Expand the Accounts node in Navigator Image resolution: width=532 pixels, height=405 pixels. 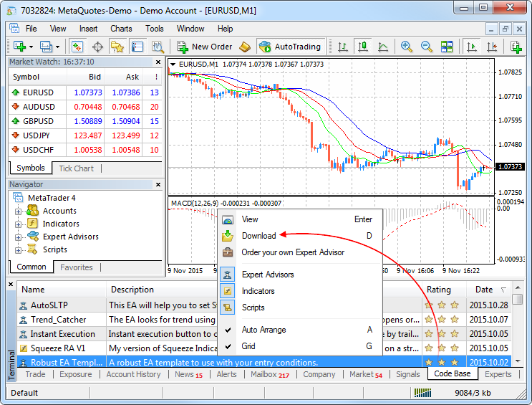[x=19, y=211]
